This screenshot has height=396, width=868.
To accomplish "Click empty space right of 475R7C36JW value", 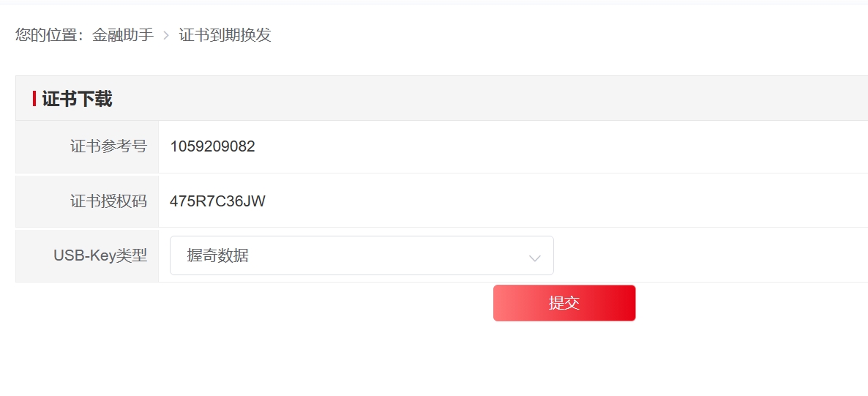I will point(553,201).
